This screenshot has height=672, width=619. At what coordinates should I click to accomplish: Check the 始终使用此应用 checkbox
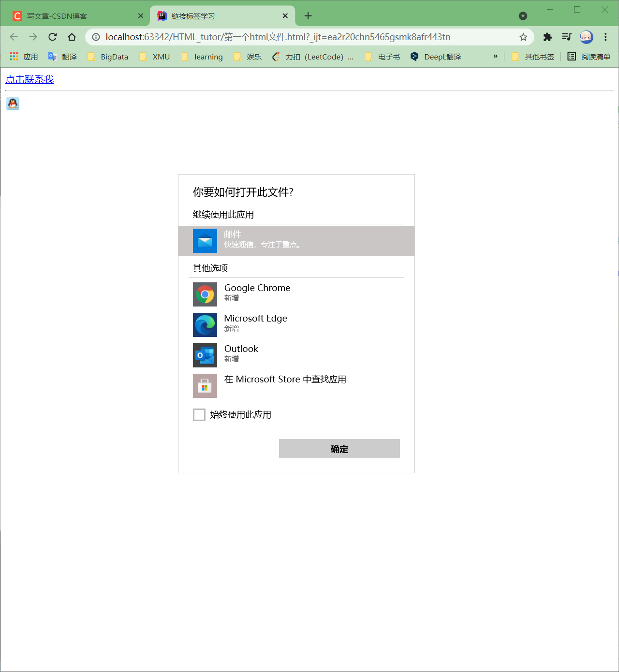pyautogui.click(x=199, y=415)
